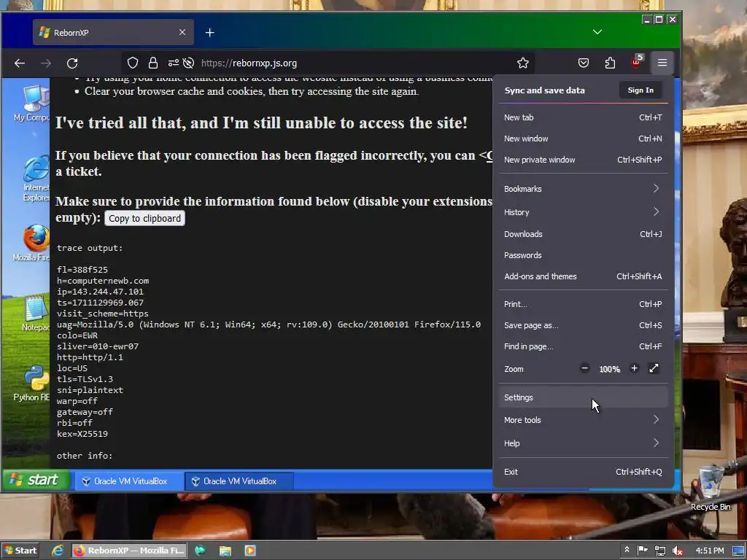Expand the Bookmarks submenu

[x=583, y=189]
